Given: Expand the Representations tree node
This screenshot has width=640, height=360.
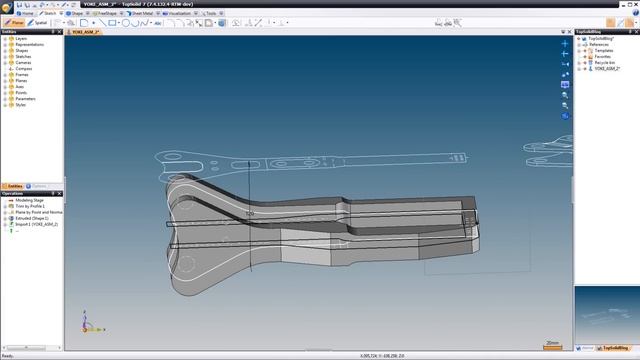Looking at the screenshot, I should click(x=5, y=45).
